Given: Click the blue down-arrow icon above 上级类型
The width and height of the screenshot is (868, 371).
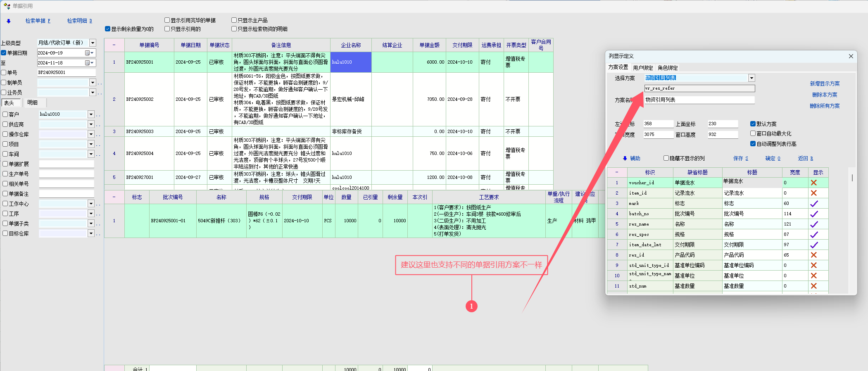Looking at the screenshot, I should click(x=8, y=21).
